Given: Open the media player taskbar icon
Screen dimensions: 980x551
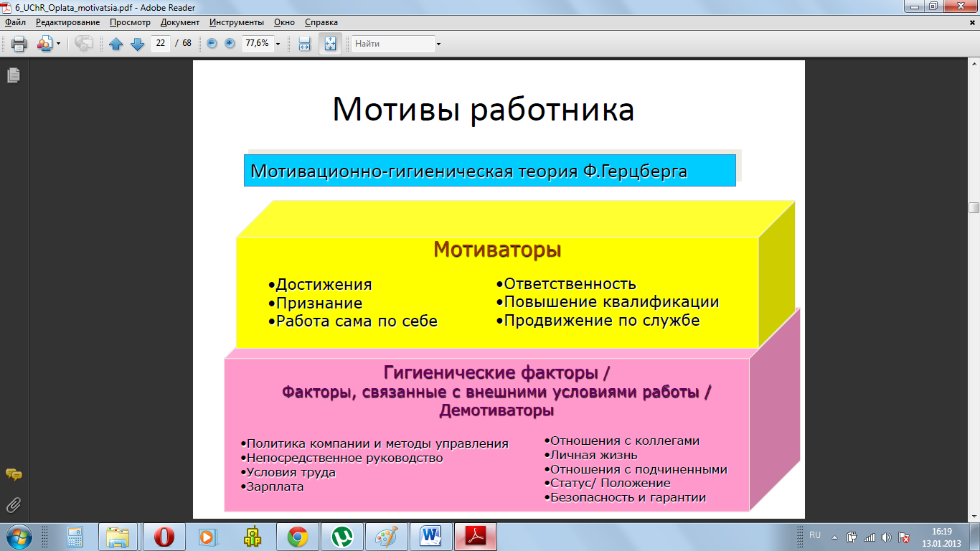Looking at the screenshot, I should [x=208, y=537].
